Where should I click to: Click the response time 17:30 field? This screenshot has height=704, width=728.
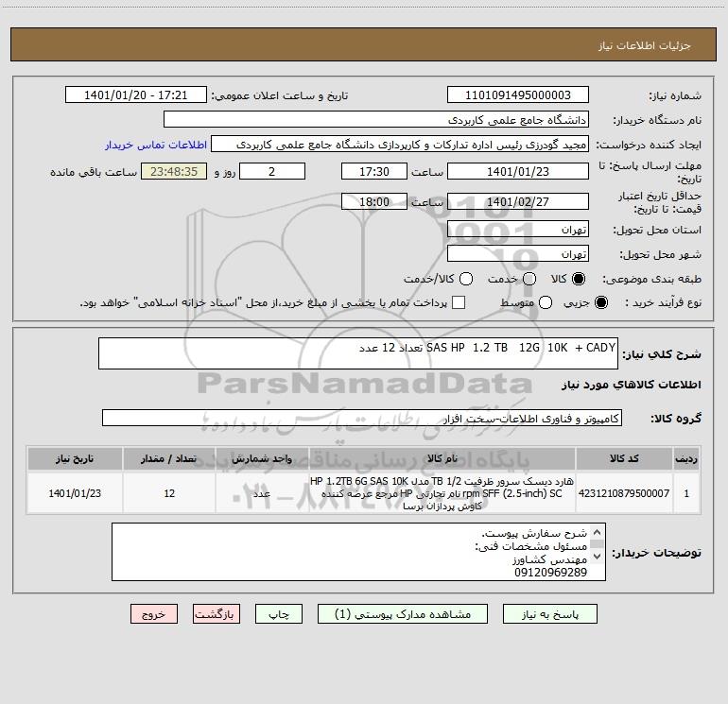pos(374,171)
